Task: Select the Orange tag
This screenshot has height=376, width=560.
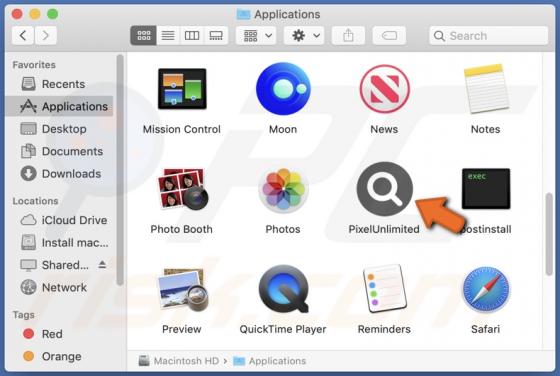Action: tap(59, 356)
